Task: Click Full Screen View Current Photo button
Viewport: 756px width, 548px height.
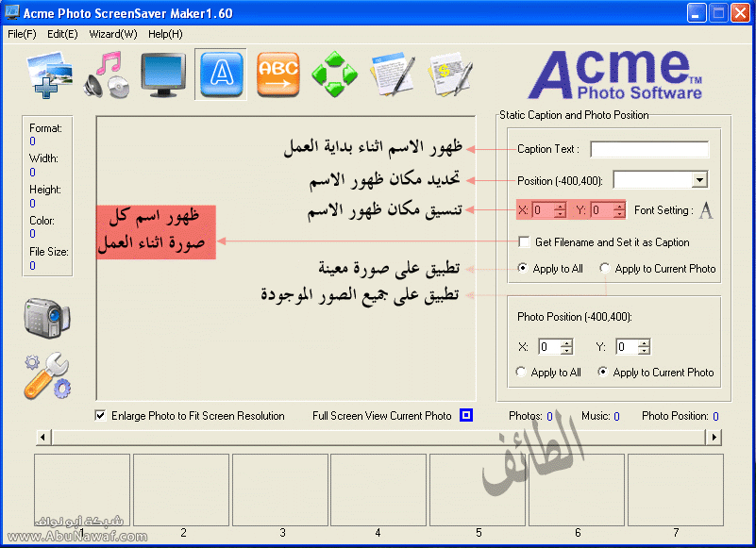Action: tap(465, 415)
